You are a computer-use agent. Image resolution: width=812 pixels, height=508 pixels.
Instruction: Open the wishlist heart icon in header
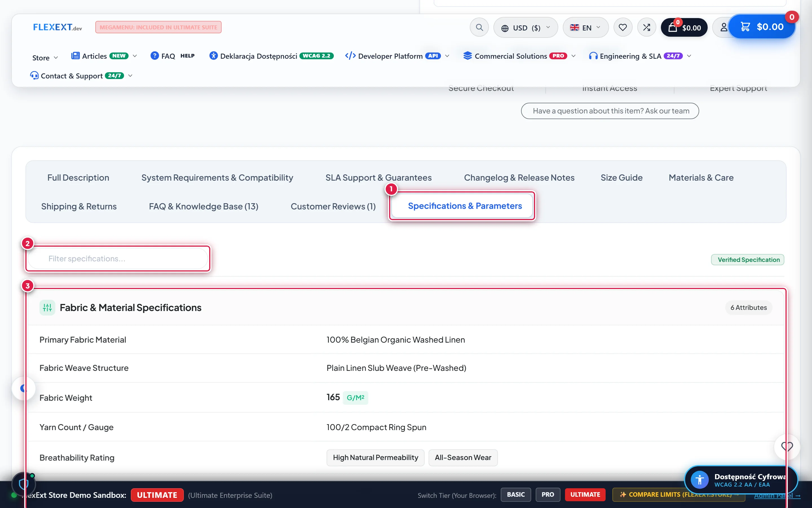click(x=623, y=28)
